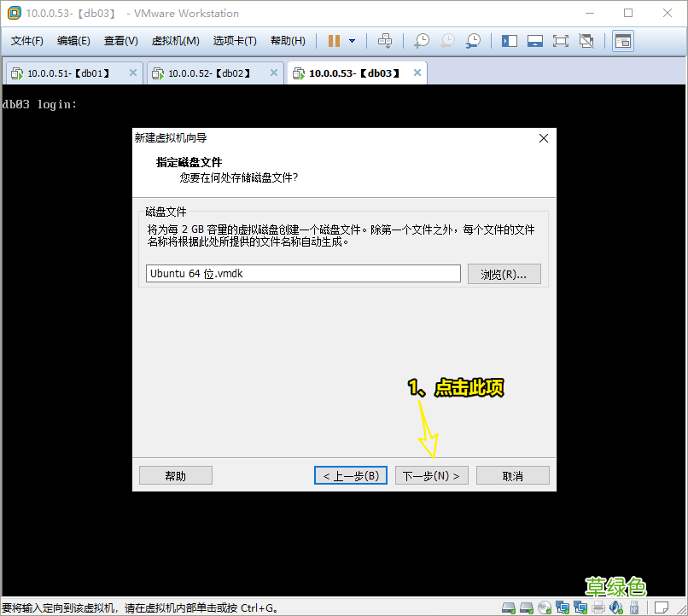Go back with 上一步(B) button

351,476
